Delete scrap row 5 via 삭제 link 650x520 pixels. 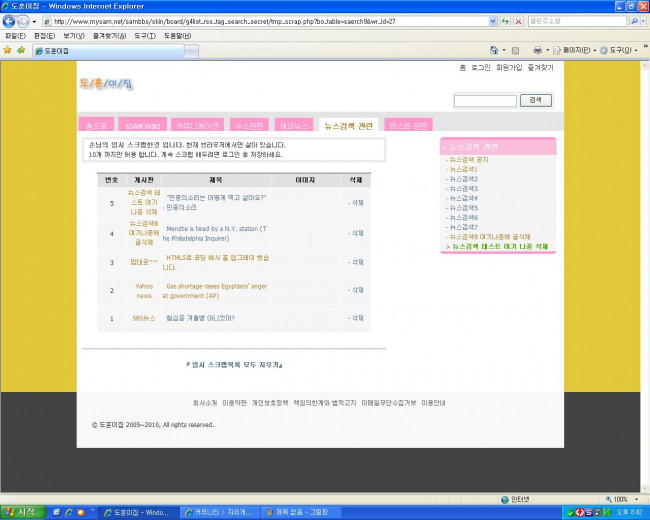pos(356,203)
